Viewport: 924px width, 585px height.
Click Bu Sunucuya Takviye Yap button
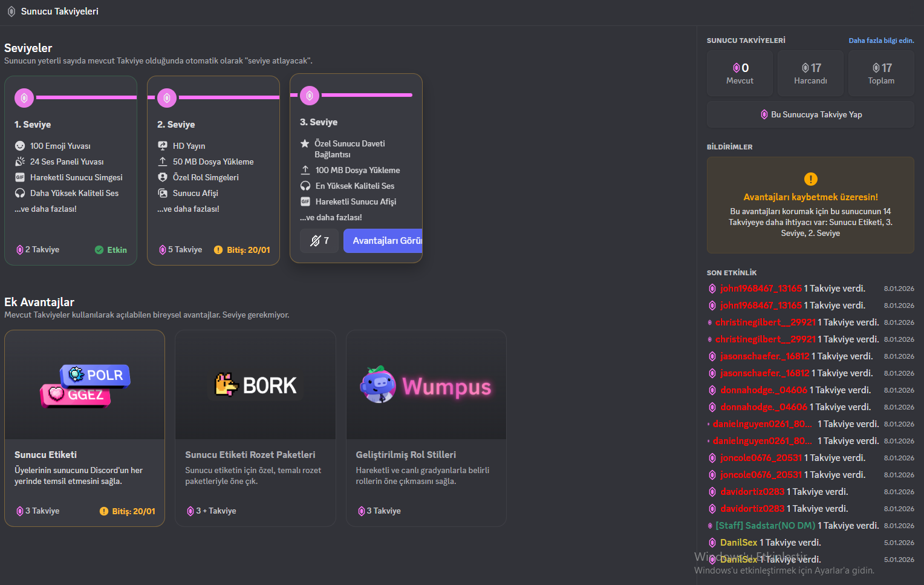click(x=810, y=114)
